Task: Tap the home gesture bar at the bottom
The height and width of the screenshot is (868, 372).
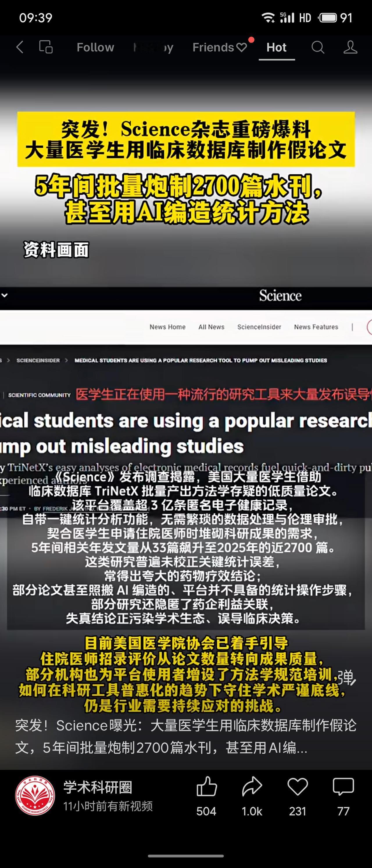Action: [186, 856]
